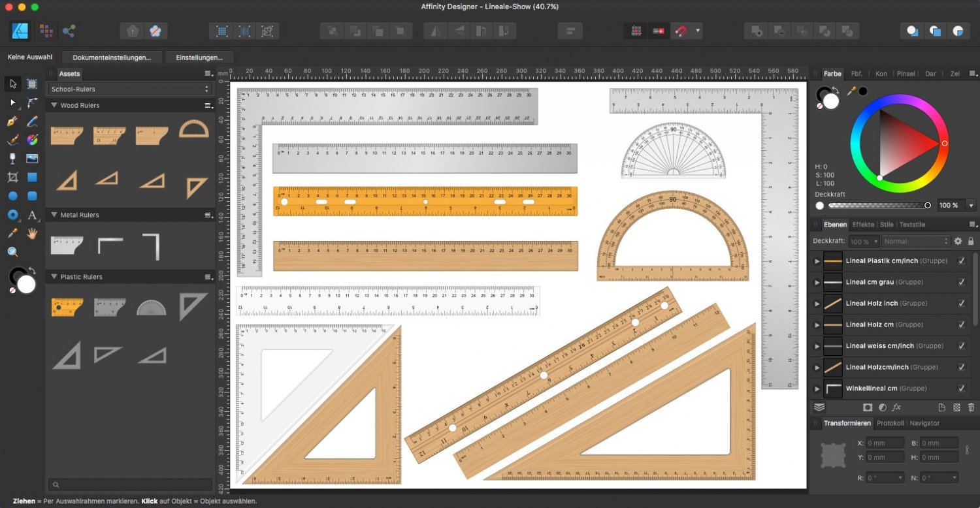Click the white fill color swatch in Farbe panel
980x508 pixels.
[x=830, y=101]
